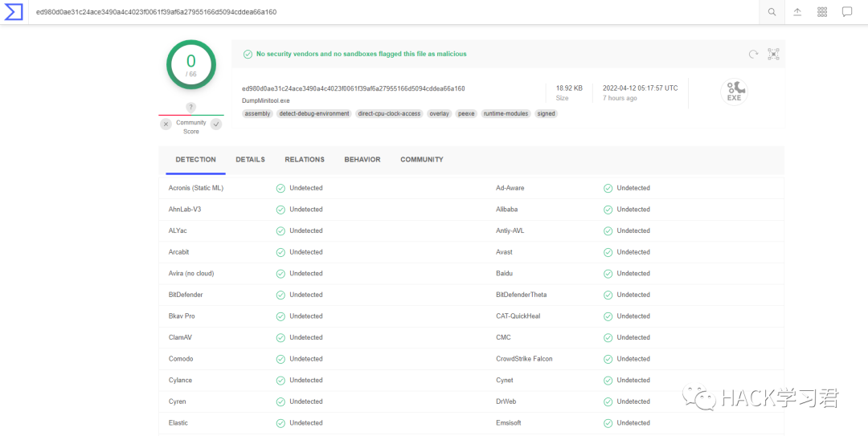Click the Comodo vendor name
This screenshot has width=868, height=436.
181,359
